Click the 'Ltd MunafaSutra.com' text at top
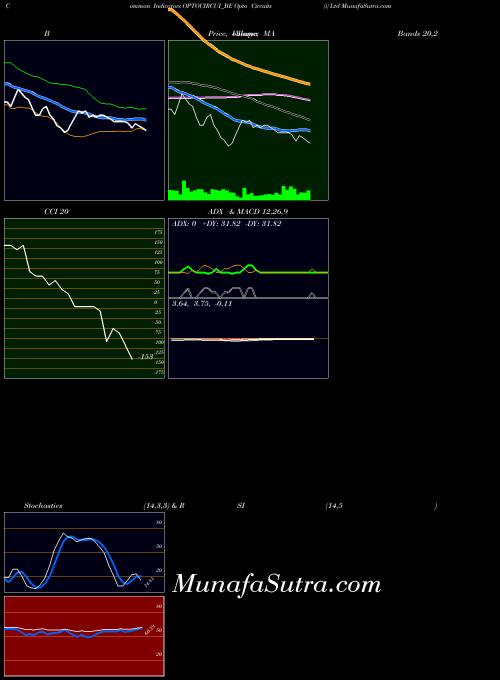Viewport: 500px width, 680px height. (x=360, y=6)
